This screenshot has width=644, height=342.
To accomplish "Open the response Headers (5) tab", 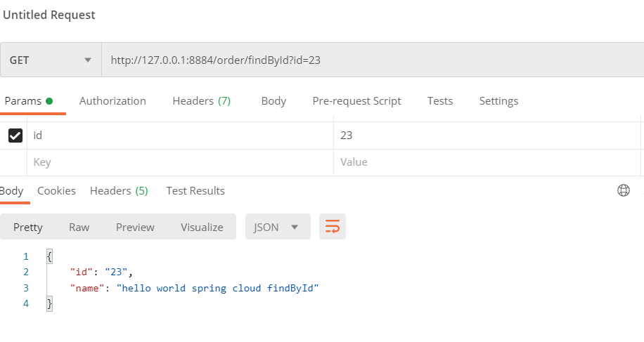I will (x=119, y=191).
